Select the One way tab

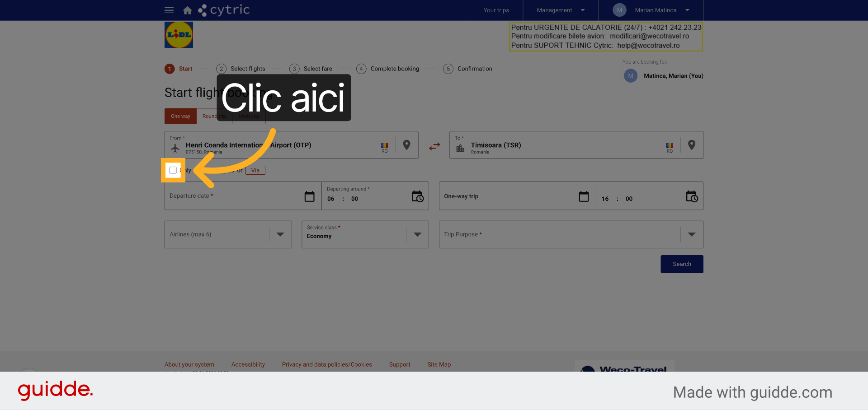point(180,116)
